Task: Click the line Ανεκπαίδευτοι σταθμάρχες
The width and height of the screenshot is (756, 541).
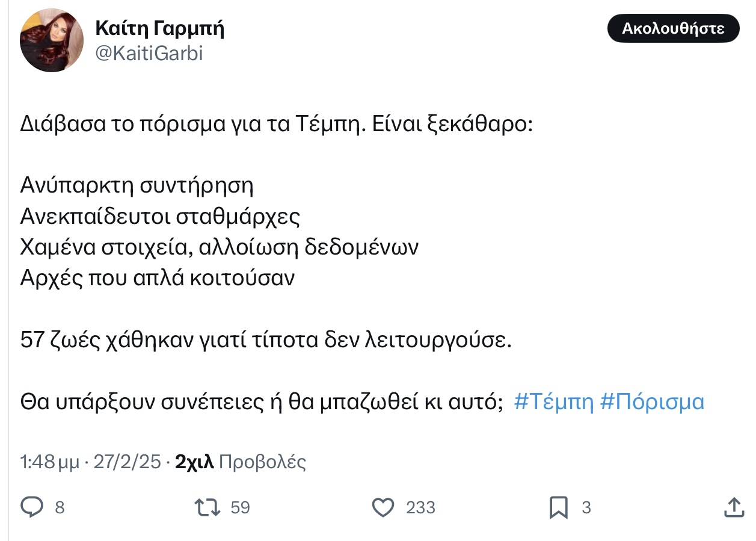Action: (160, 215)
